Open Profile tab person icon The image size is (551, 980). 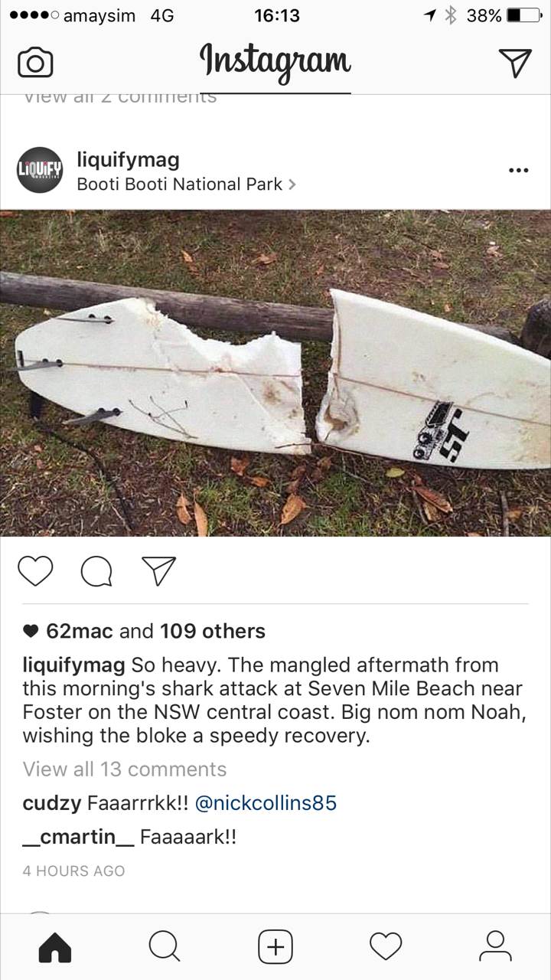coord(495,947)
